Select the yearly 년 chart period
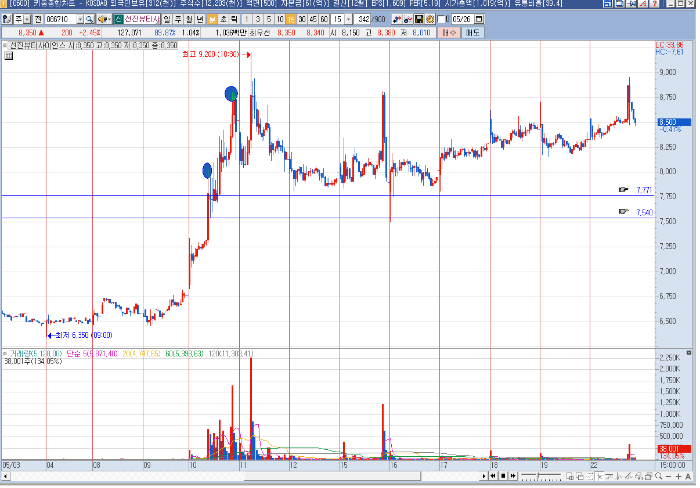700x488 pixels. click(x=200, y=19)
